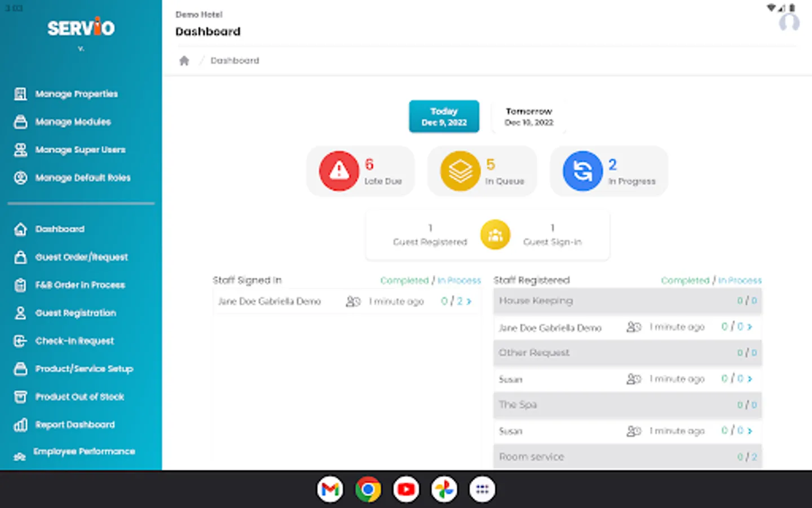Open Manage Default Roles menu item

pyautogui.click(x=83, y=178)
